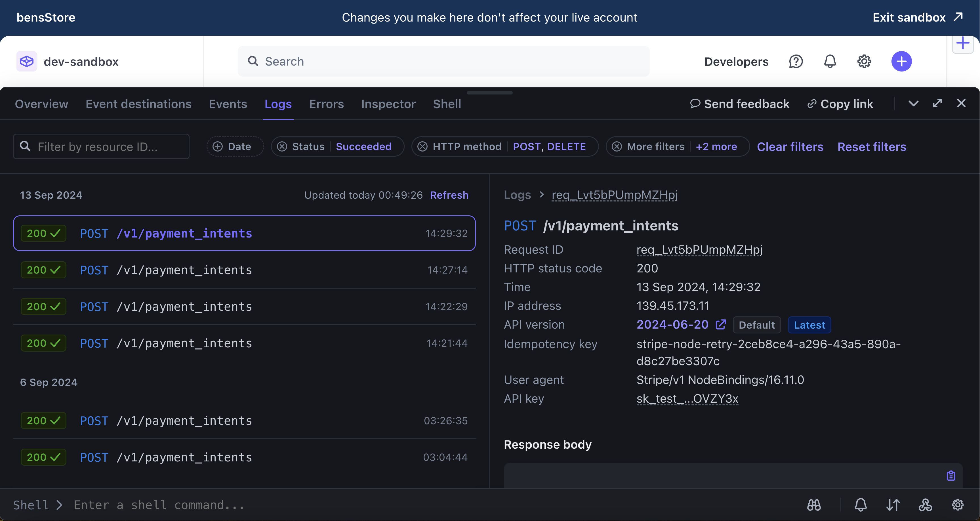Select log entry at 03:26:35
This screenshot has width=980, height=521.
point(244,421)
